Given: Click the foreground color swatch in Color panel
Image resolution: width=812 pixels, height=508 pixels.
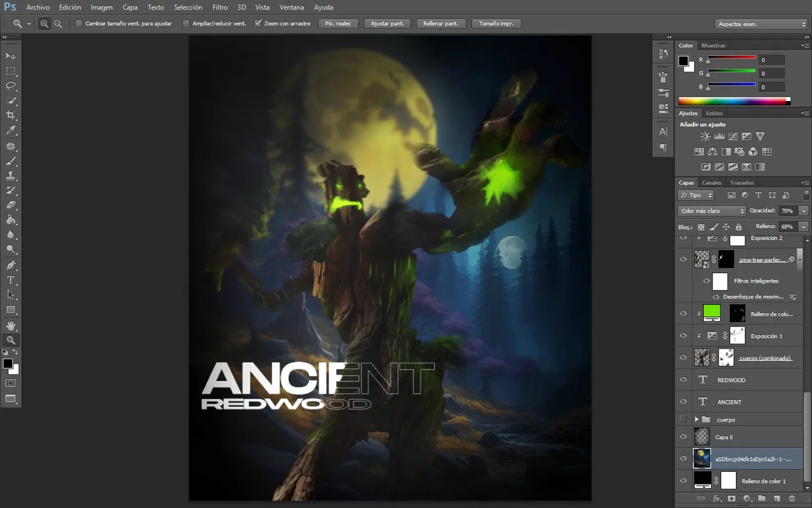Looking at the screenshot, I should click(x=683, y=61).
